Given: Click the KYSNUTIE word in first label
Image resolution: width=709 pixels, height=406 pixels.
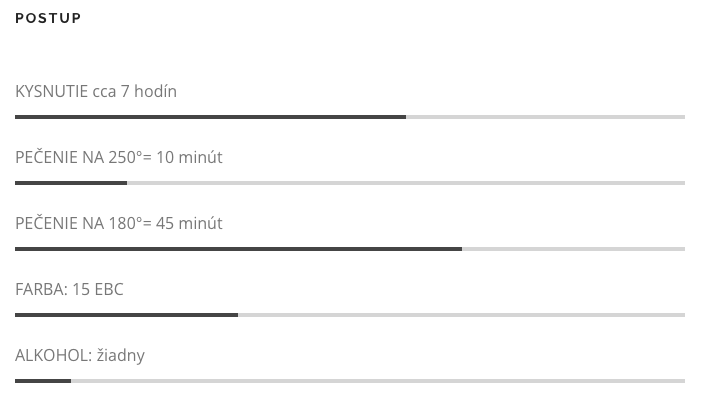Looking at the screenshot, I should tap(52, 91).
